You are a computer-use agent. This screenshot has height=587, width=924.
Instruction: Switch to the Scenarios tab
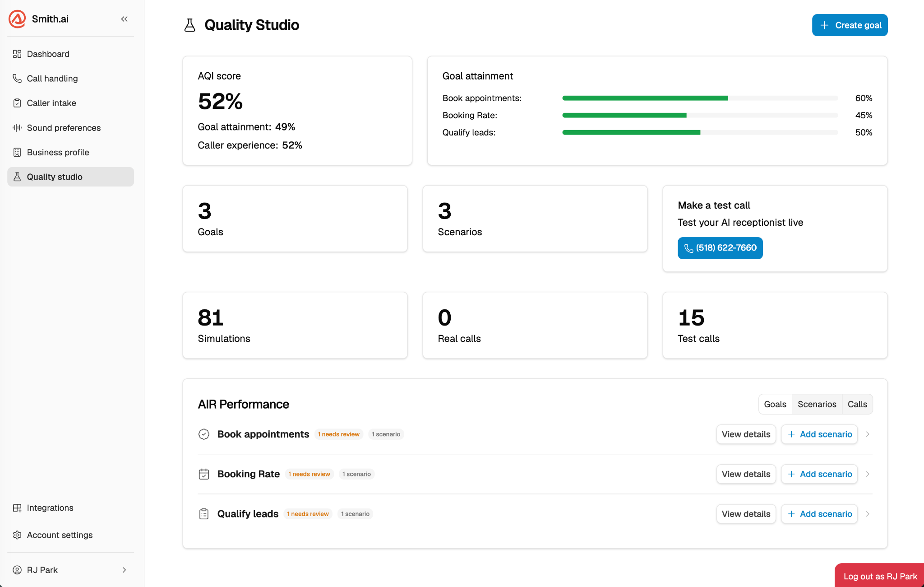(817, 404)
